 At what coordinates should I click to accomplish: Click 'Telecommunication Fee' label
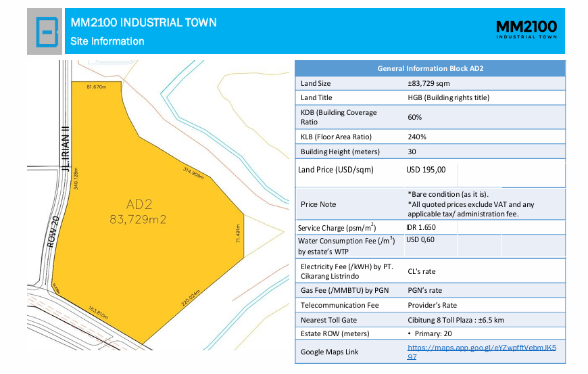[339, 305]
